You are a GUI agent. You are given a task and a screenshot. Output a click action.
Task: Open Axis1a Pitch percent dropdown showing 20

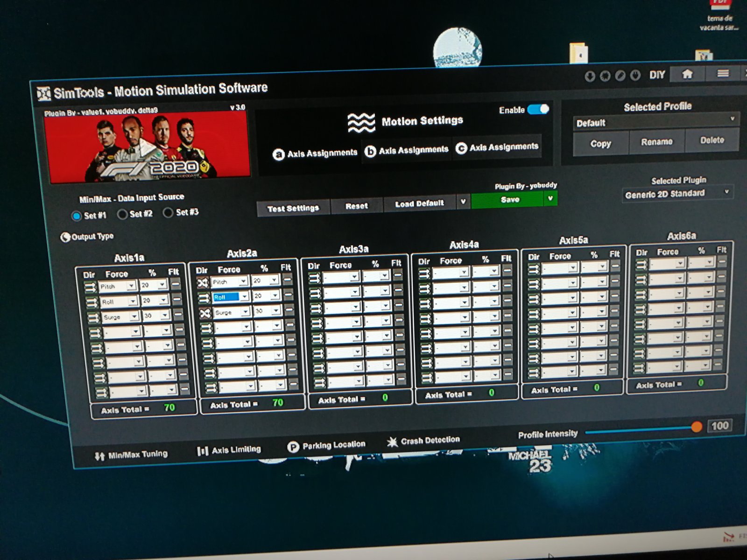153,284
